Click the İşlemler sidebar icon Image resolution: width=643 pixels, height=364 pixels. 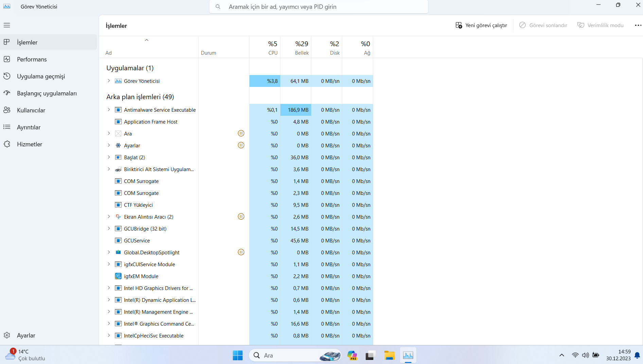pos(7,42)
